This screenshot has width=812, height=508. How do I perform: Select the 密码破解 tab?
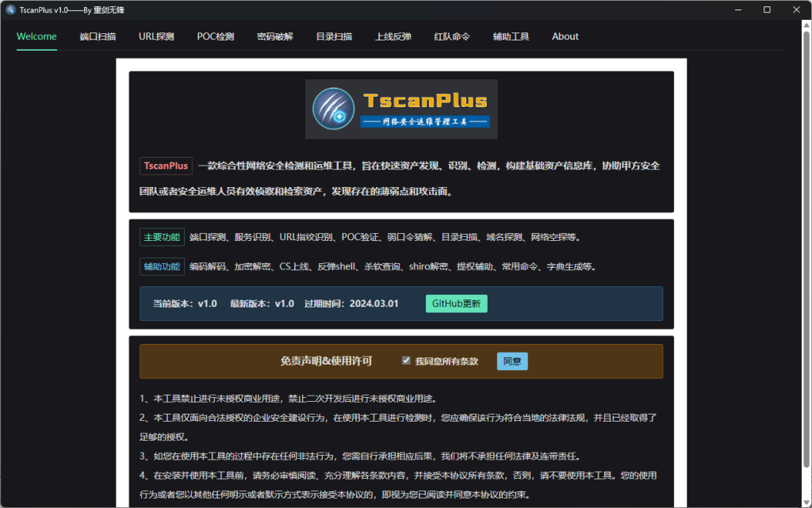275,36
